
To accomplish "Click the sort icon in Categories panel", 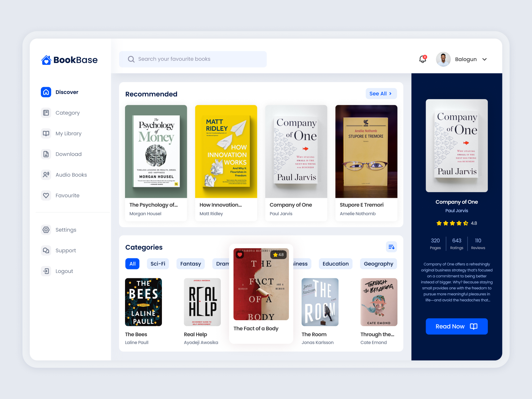I will click(391, 247).
